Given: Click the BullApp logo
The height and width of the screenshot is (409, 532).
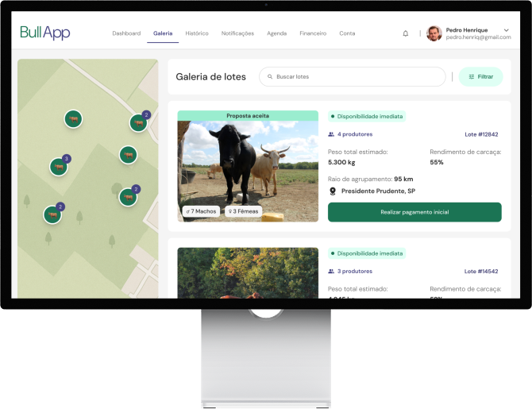Looking at the screenshot, I should pyautogui.click(x=44, y=33).
